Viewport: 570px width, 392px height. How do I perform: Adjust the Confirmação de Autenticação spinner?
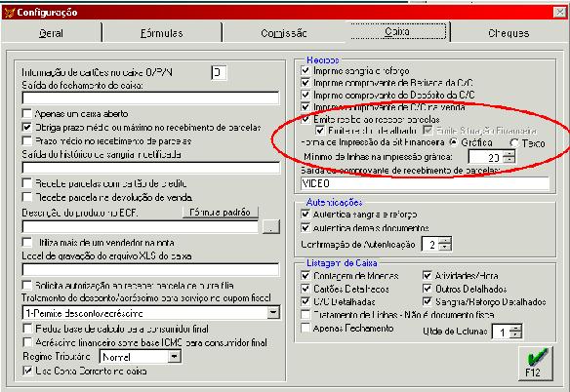coord(445,244)
